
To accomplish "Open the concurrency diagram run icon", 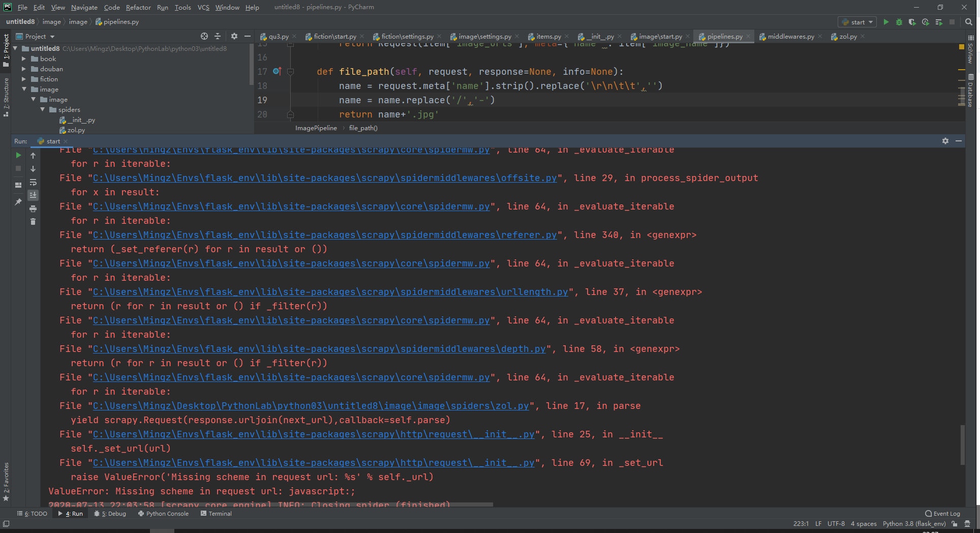I will [939, 22].
